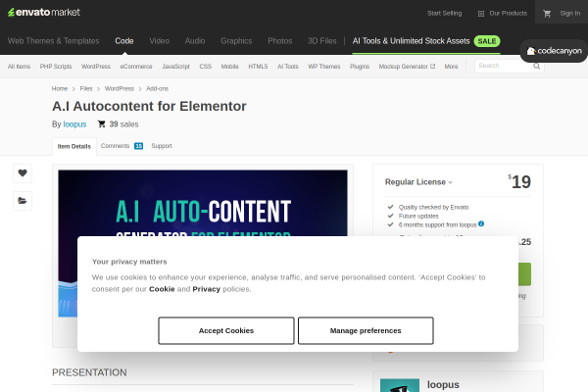Open PHP Scripts subcategory
This screenshot has width=588, height=392.
(x=56, y=67)
